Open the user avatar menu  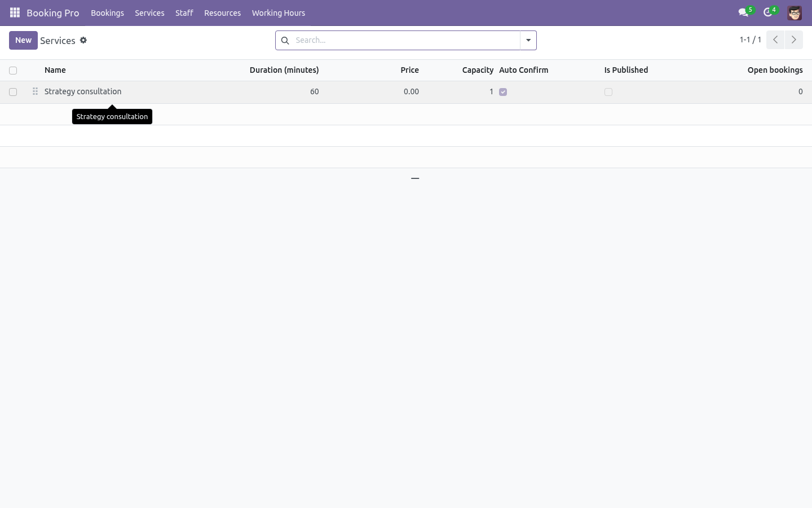click(795, 13)
